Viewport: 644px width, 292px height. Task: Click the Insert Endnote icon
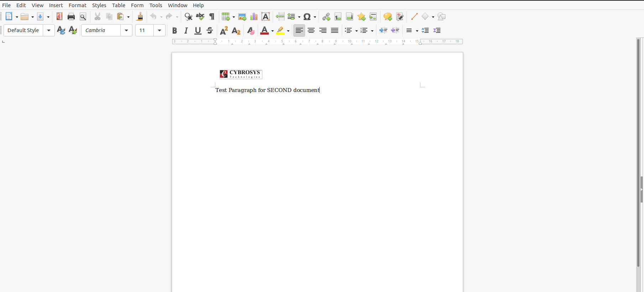[x=350, y=16]
